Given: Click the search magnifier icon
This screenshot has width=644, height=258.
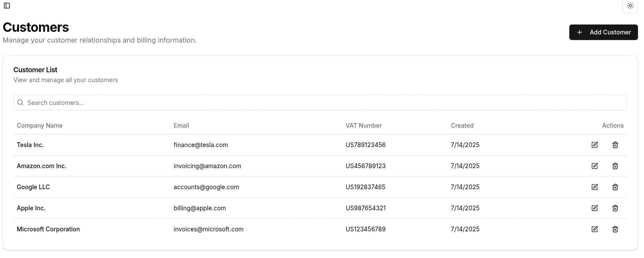Looking at the screenshot, I should tap(20, 102).
